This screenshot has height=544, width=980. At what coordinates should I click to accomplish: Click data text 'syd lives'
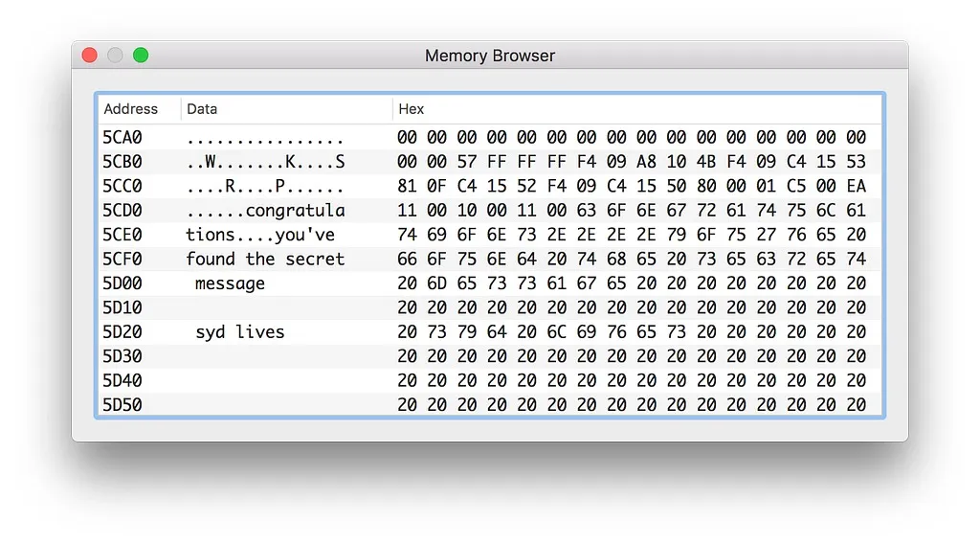coord(240,332)
